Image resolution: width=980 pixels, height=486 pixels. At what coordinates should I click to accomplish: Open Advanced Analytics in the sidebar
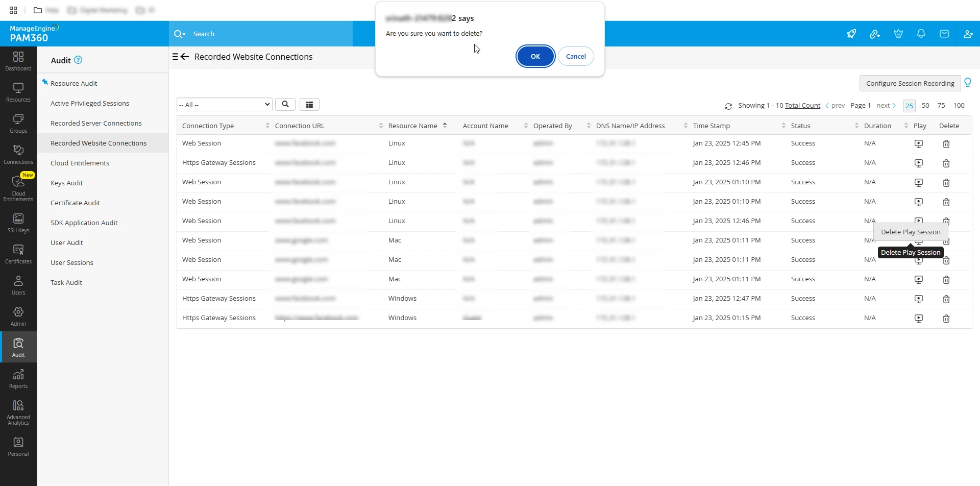coord(18,412)
